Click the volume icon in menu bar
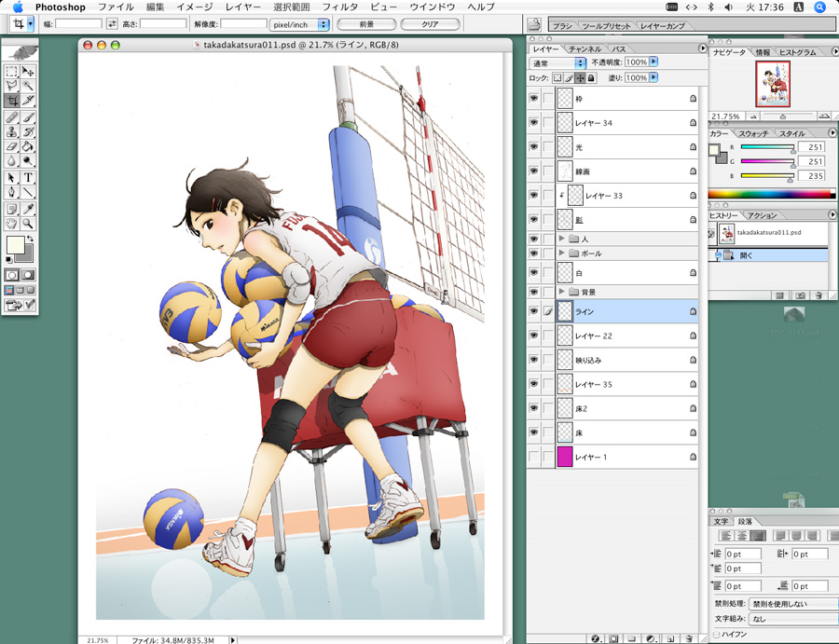 tap(728, 7)
